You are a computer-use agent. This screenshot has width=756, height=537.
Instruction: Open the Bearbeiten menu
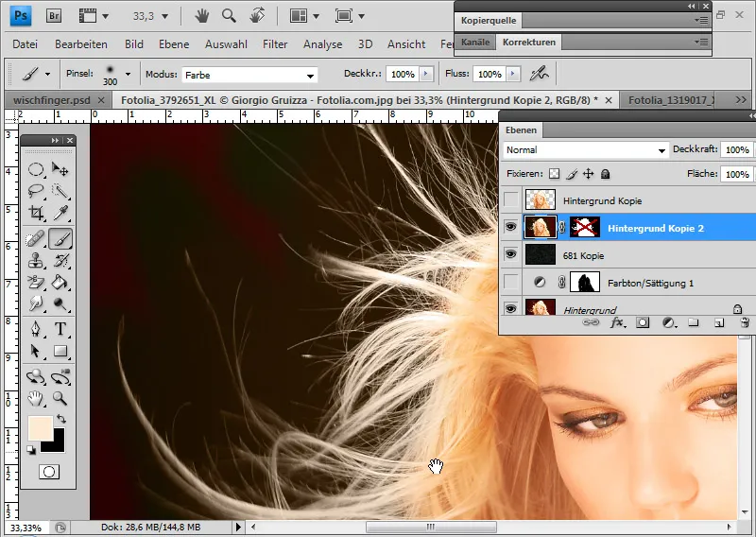click(81, 44)
